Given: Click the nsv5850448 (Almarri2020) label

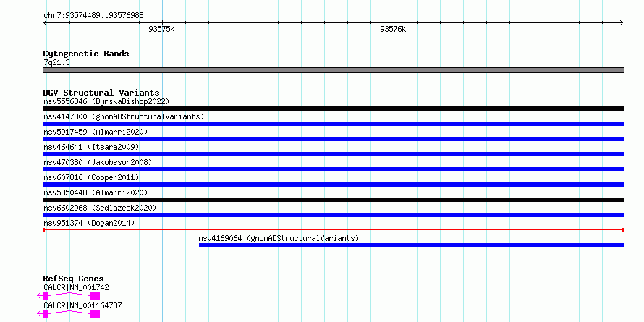Looking at the screenshot, I should [96, 192].
